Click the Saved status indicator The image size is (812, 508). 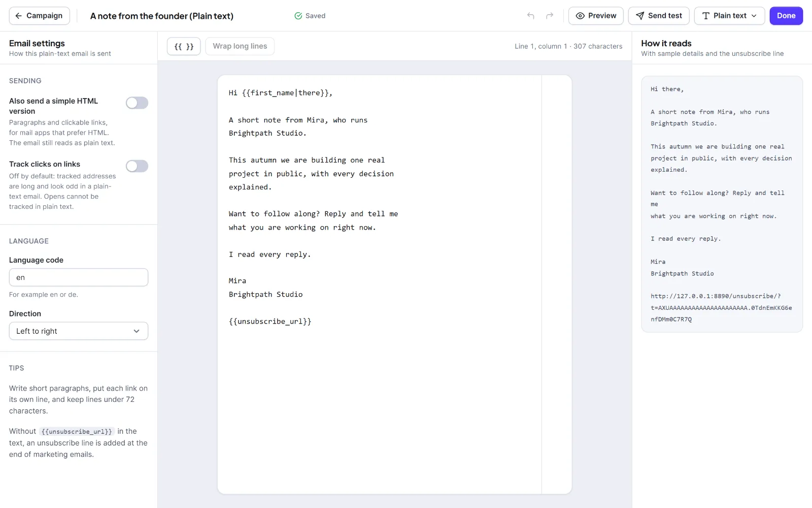click(x=310, y=16)
